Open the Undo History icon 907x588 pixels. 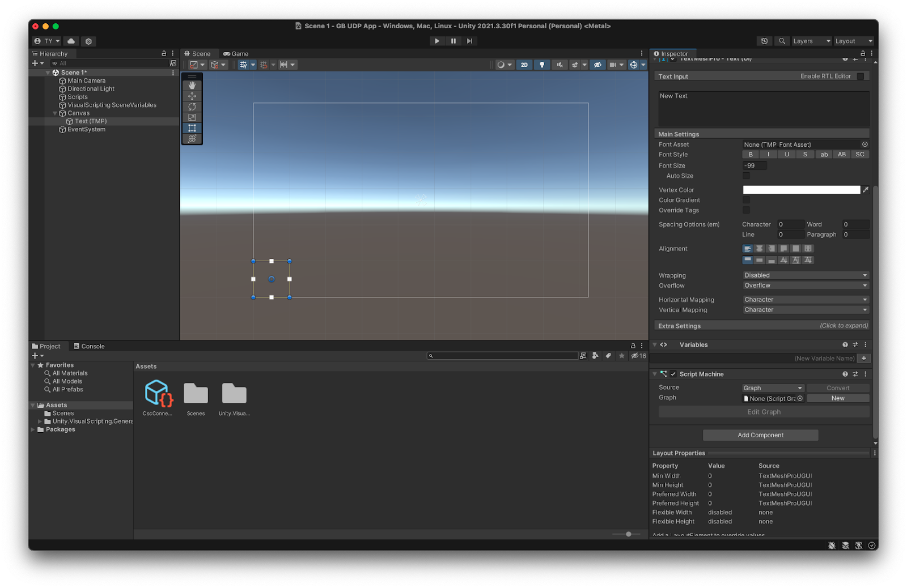pyautogui.click(x=764, y=41)
